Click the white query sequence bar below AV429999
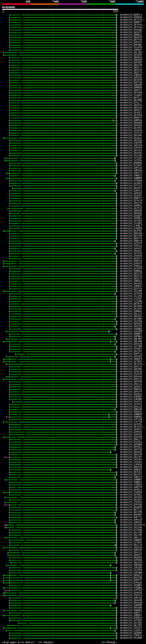Viewport: 146px width, 644px height. pos(60,9)
